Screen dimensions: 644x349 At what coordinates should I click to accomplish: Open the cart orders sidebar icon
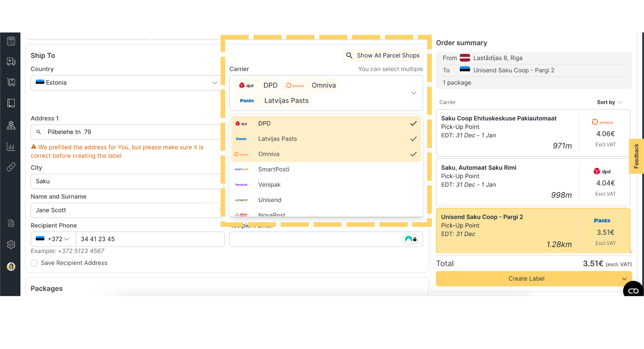[x=11, y=82]
